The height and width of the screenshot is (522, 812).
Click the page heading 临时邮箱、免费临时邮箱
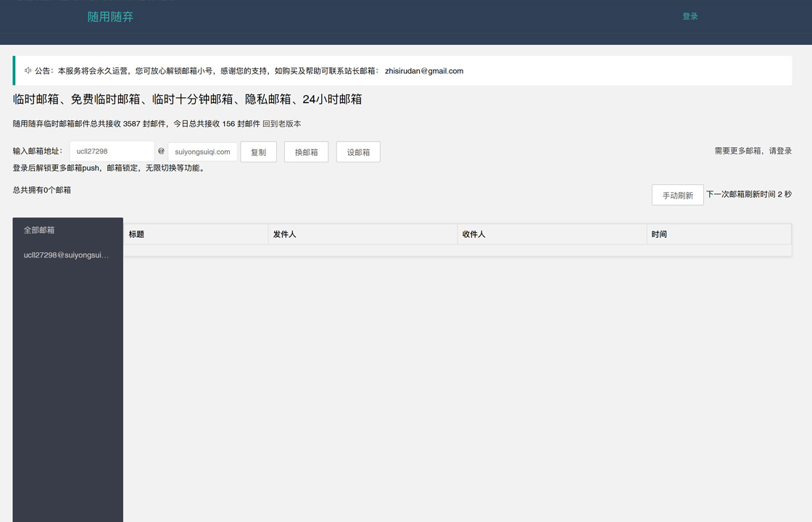pyautogui.click(x=188, y=99)
